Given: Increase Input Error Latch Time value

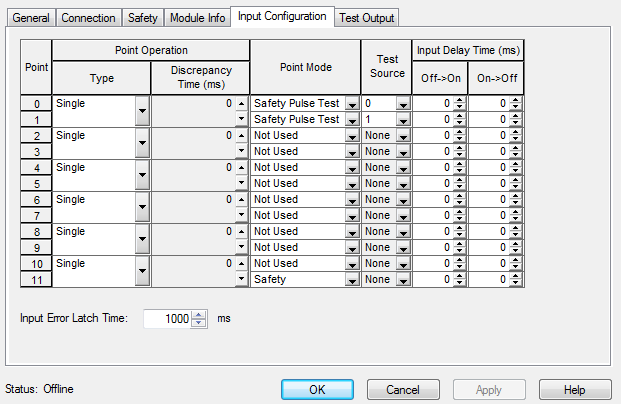Looking at the screenshot, I should pyautogui.click(x=198, y=314).
